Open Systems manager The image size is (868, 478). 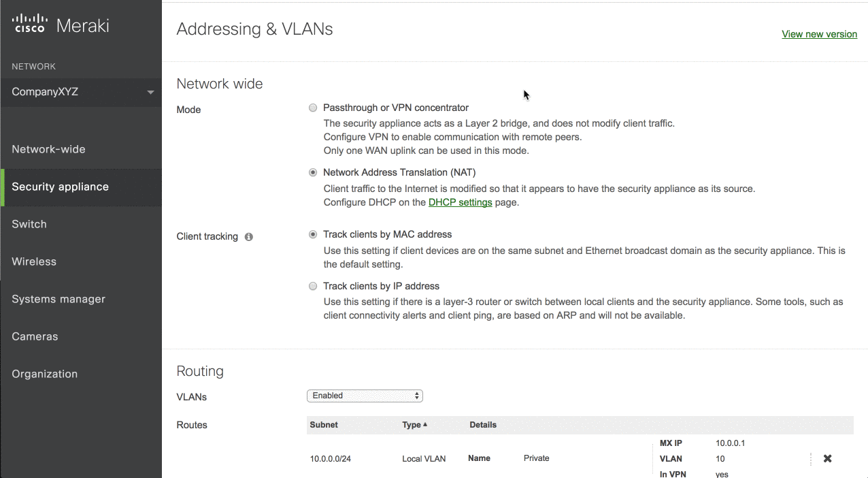point(58,298)
